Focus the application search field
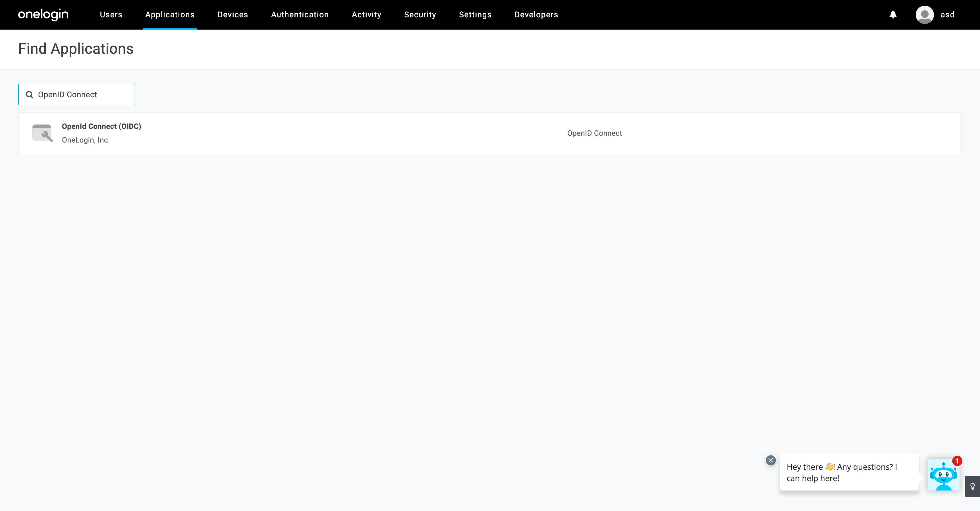 point(84,94)
